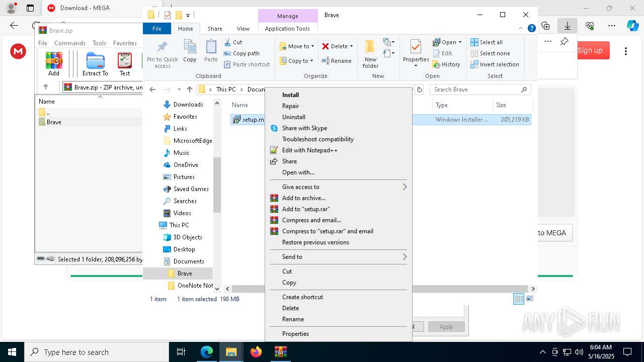Click Invert selection in the ribbon
The image size is (644, 362).
pyautogui.click(x=495, y=64)
